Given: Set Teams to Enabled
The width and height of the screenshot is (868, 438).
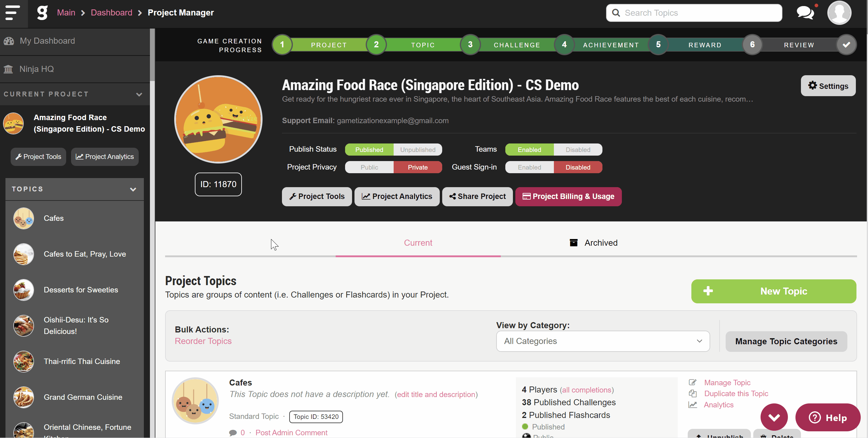Looking at the screenshot, I should (x=529, y=150).
